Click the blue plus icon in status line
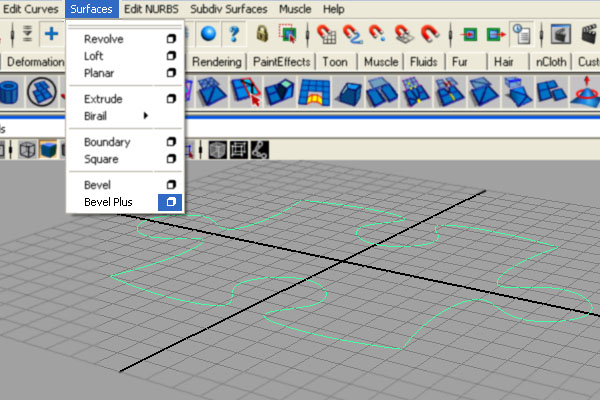 (51, 34)
